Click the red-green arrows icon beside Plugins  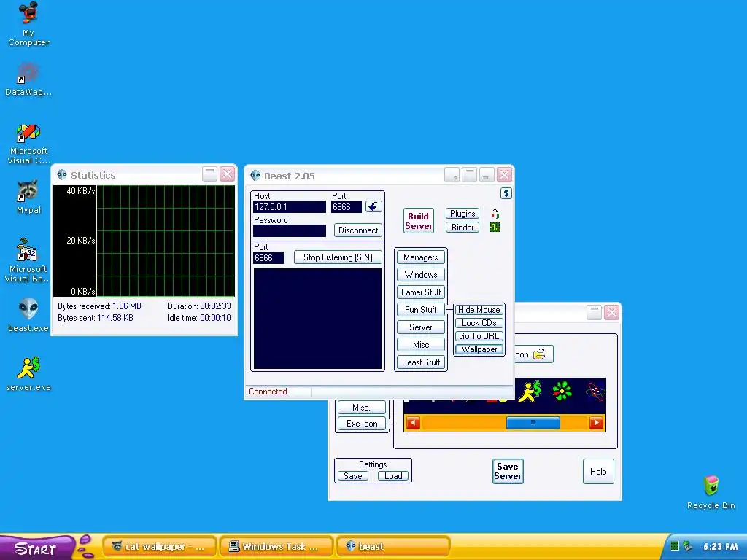pos(495,214)
